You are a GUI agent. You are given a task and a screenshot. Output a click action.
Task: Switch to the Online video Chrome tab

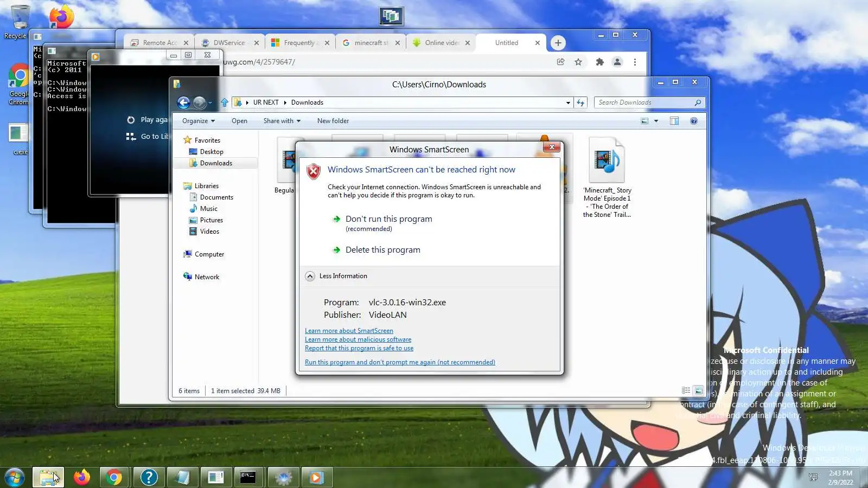tap(441, 43)
